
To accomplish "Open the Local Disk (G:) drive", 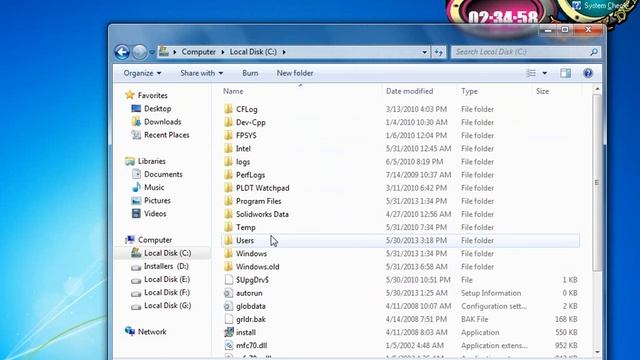I will [167, 305].
